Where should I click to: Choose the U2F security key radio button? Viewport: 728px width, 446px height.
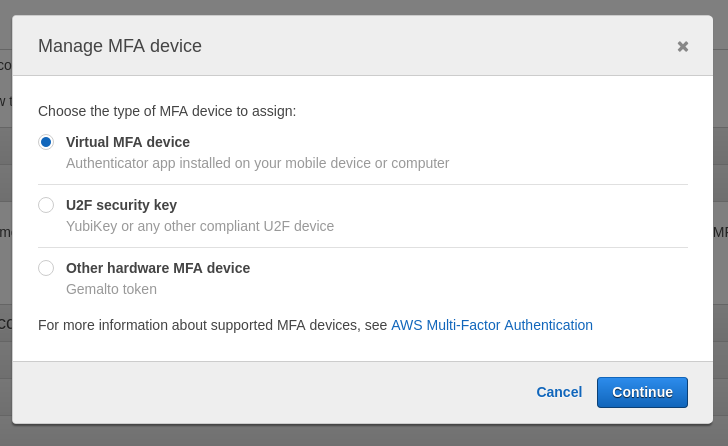tap(46, 205)
